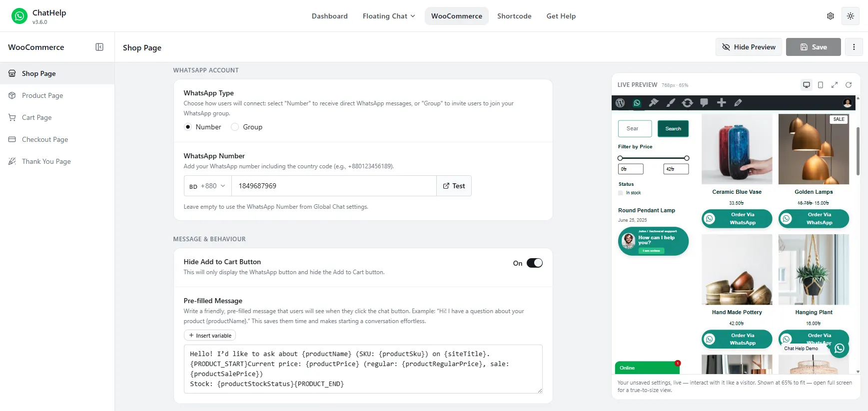Click the comments bubble icon in preview bar
The image size is (868, 411).
point(704,103)
